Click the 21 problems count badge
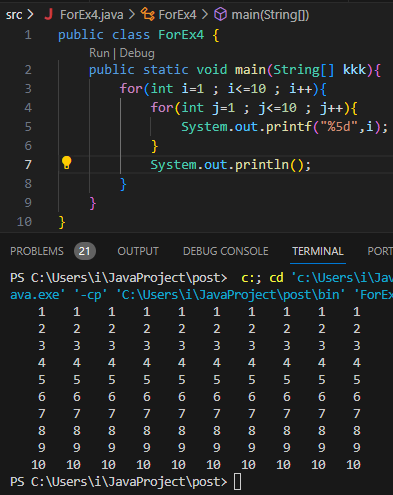 [85, 251]
